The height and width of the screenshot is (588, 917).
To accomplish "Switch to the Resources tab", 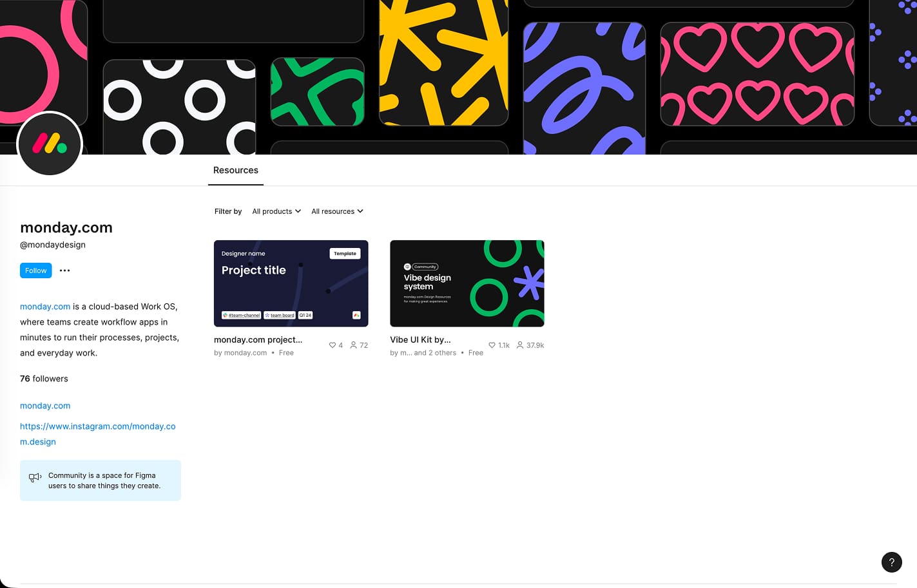I will (235, 170).
